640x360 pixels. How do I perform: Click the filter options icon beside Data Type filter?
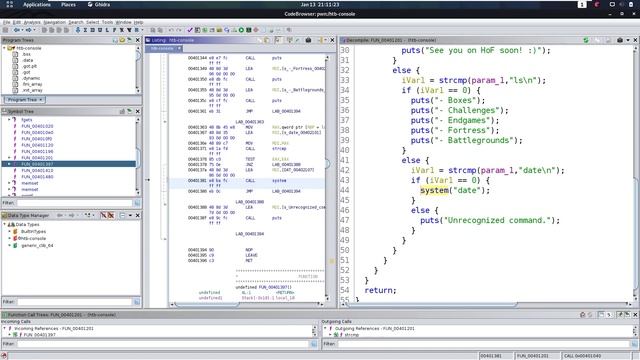coord(137,302)
